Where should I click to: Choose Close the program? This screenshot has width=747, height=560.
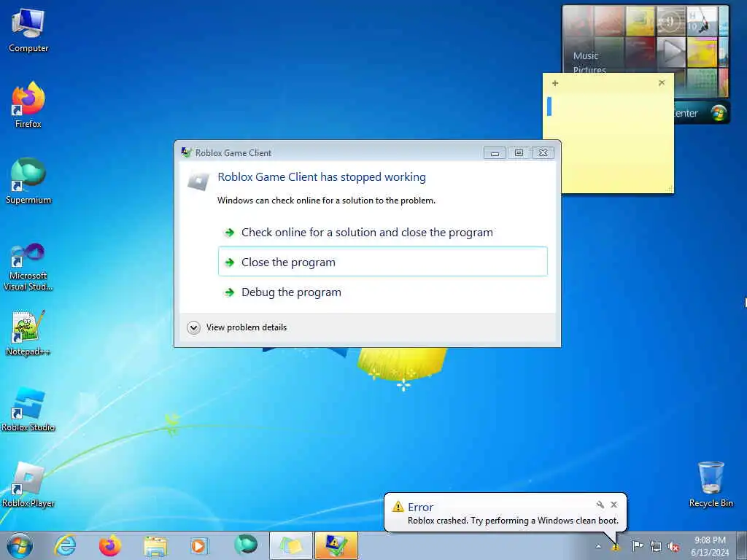click(382, 262)
